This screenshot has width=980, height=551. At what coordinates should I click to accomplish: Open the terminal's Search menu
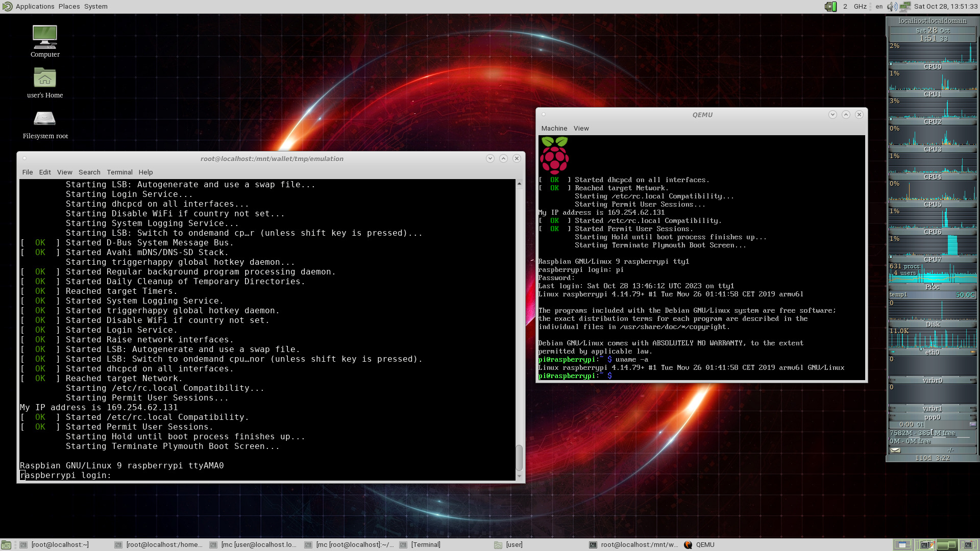(89, 172)
